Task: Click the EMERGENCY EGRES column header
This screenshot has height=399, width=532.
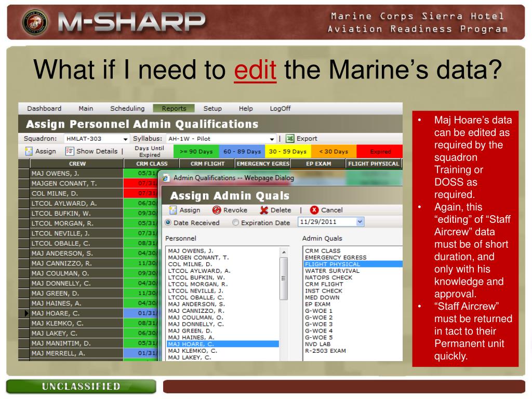Action: 263,164
